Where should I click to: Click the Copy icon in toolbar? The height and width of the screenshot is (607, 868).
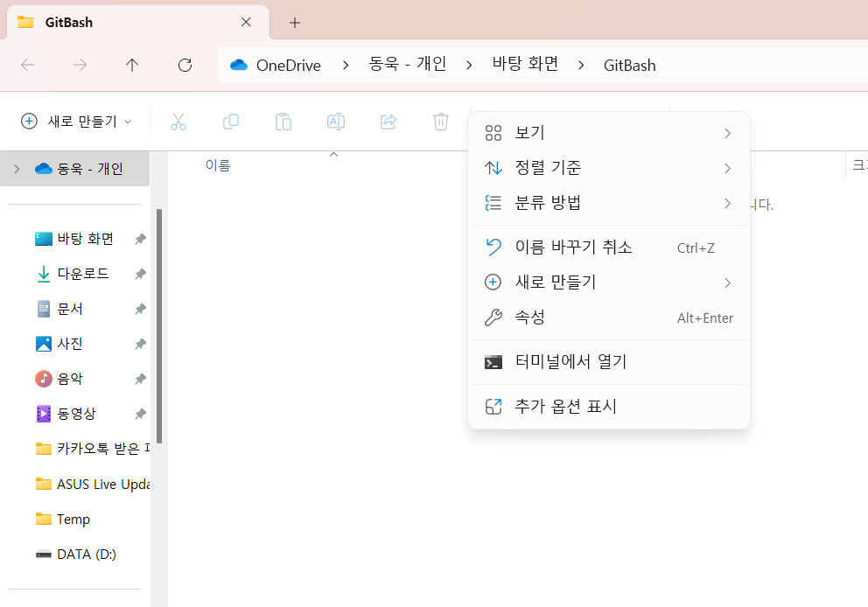(231, 122)
